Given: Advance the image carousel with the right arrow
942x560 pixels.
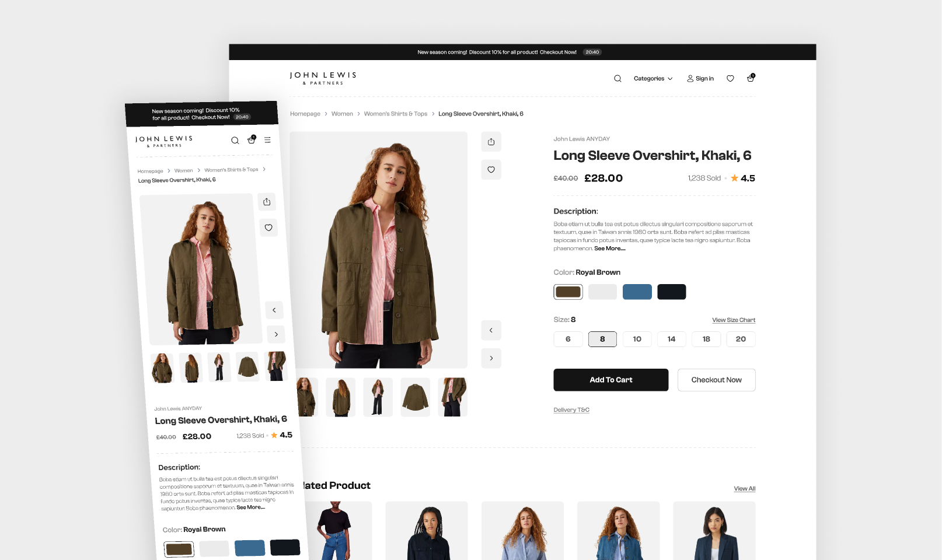Looking at the screenshot, I should [x=491, y=358].
